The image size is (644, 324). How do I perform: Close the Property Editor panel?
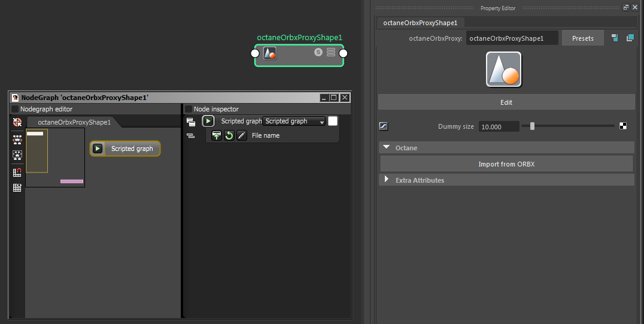634,7
